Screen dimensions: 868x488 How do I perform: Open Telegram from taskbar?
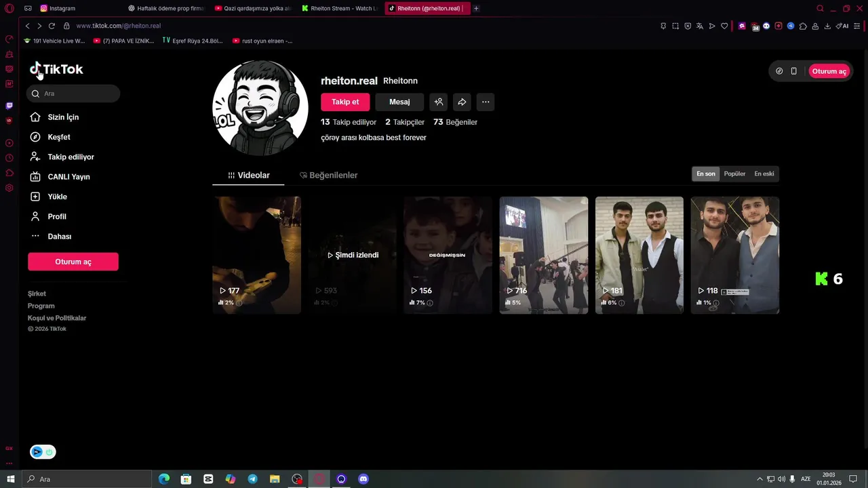click(252, 479)
